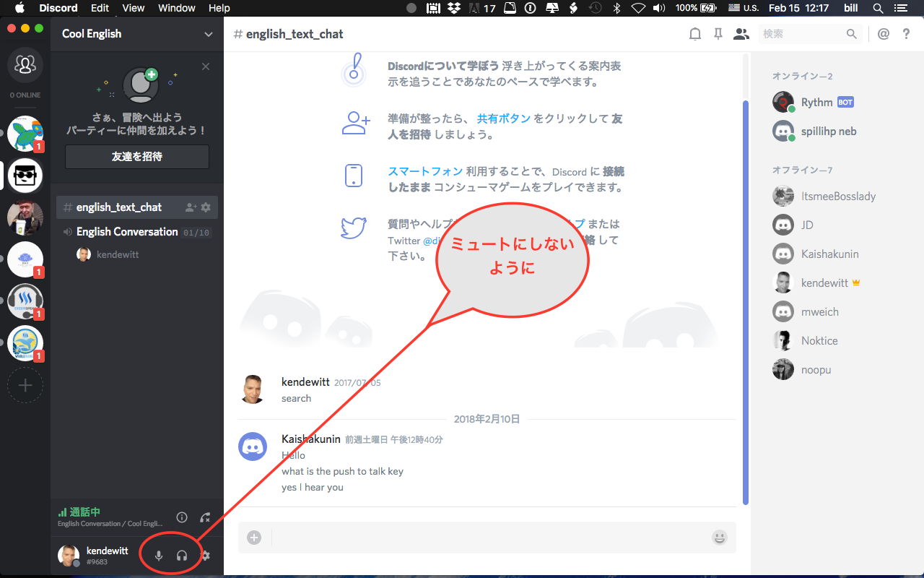This screenshot has height=578, width=924.
Task: Create invite for english_text_chat channel
Action: tap(191, 207)
